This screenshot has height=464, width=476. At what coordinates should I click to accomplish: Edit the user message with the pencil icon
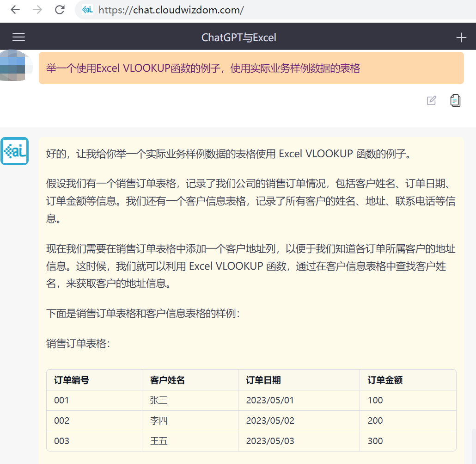point(431,100)
